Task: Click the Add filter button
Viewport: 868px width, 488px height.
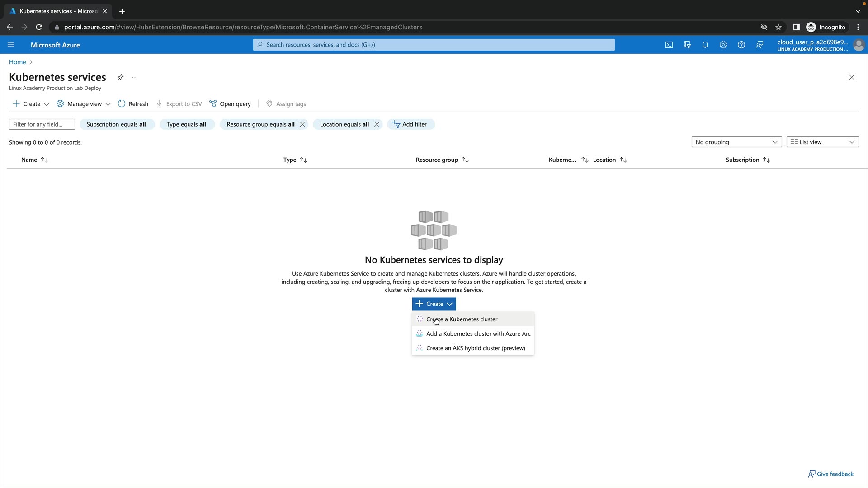Action: pos(410,124)
